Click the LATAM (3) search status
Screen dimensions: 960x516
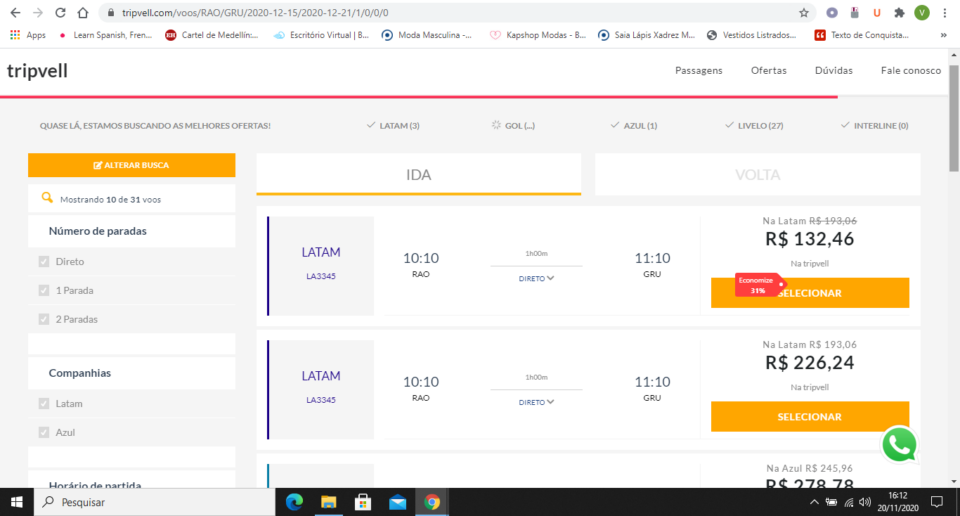click(x=393, y=125)
